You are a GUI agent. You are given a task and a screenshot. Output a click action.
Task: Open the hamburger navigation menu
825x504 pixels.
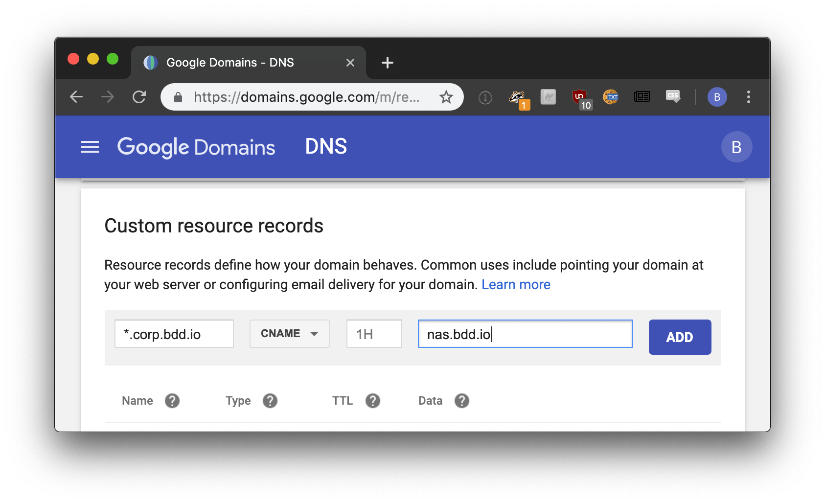[90, 147]
